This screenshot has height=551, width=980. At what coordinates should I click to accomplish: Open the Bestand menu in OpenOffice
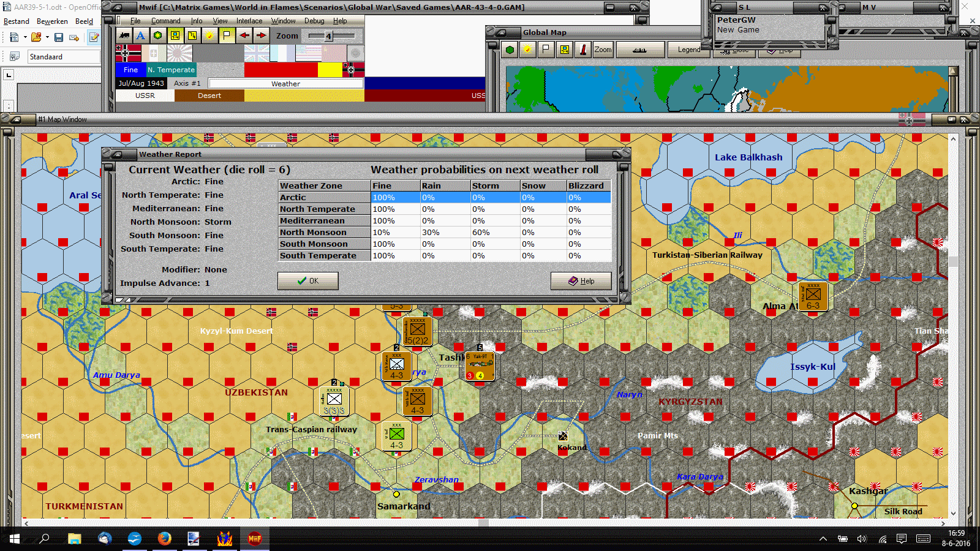[x=17, y=21]
